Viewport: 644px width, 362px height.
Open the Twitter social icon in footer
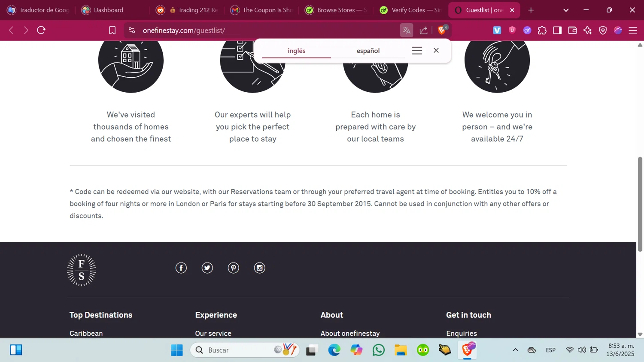[207, 268]
